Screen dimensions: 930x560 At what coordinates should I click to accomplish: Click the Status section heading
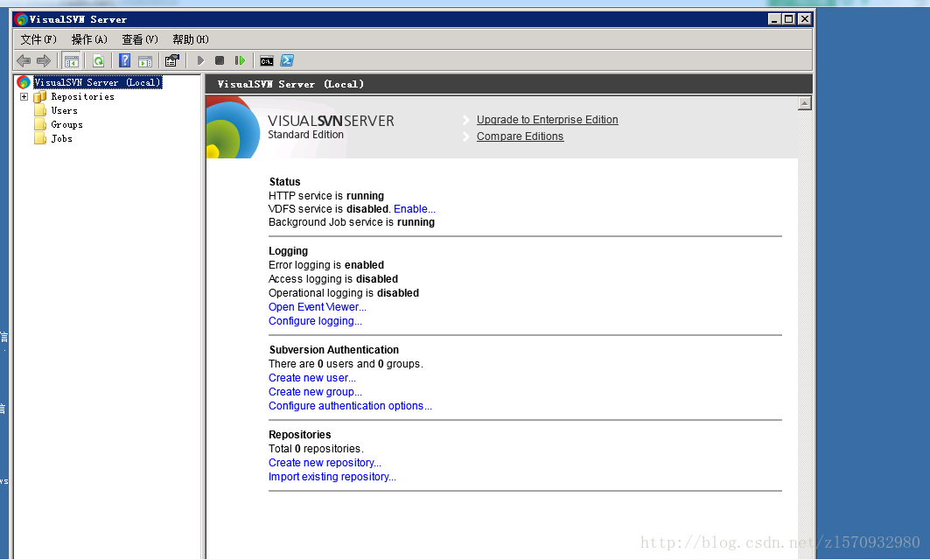click(x=284, y=182)
